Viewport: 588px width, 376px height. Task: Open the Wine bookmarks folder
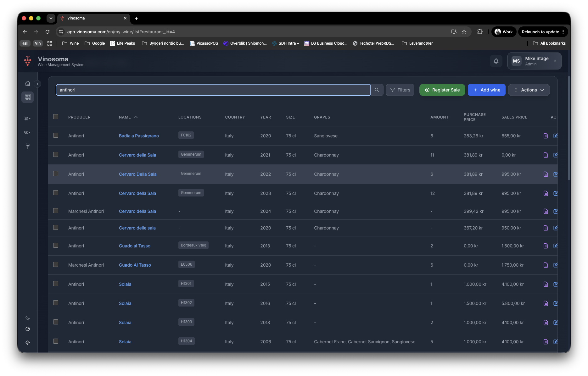click(x=71, y=43)
